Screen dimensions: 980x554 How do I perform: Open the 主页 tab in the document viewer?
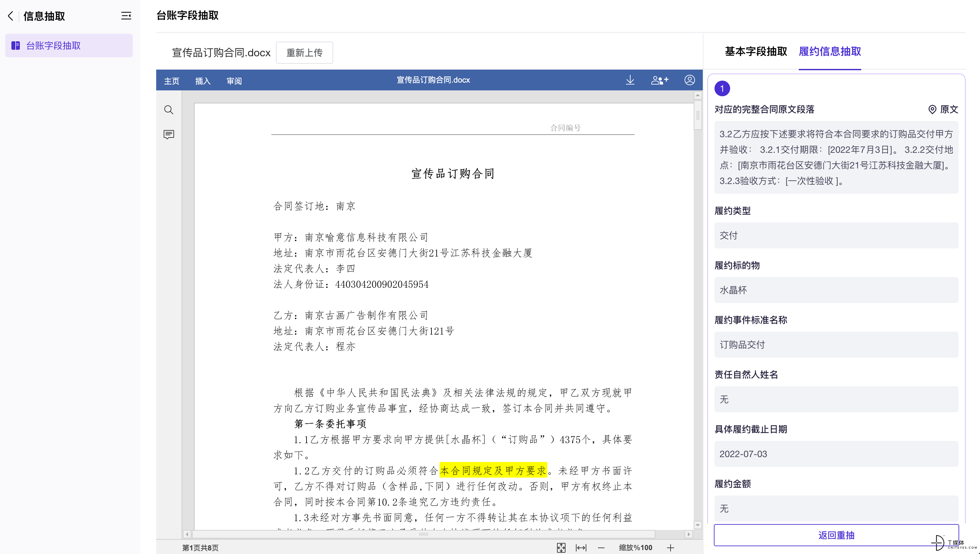[171, 81]
